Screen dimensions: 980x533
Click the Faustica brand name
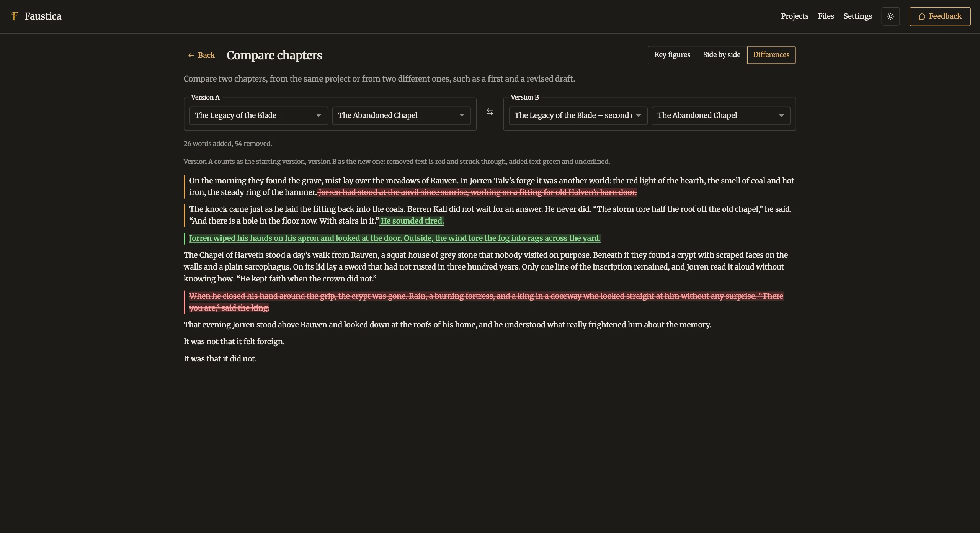[43, 16]
